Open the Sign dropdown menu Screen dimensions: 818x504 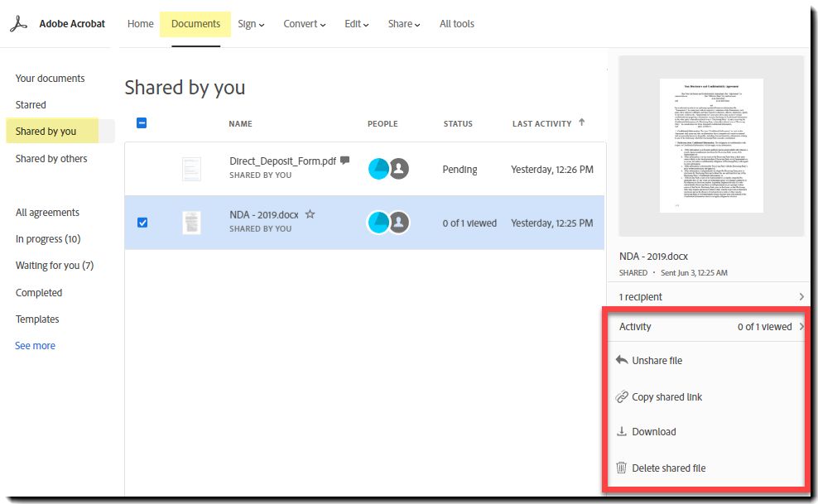coord(251,24)
